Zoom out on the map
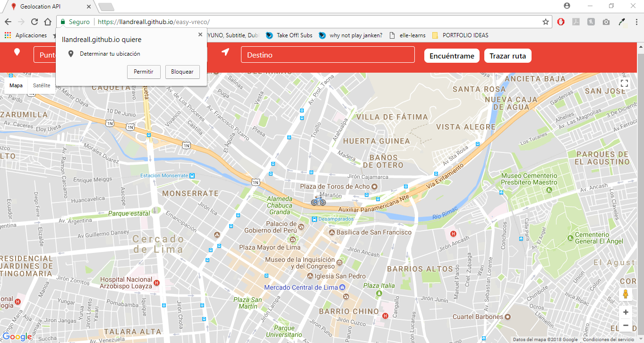The height and width of the screenshot is (343, 644). tap(626, 325)
